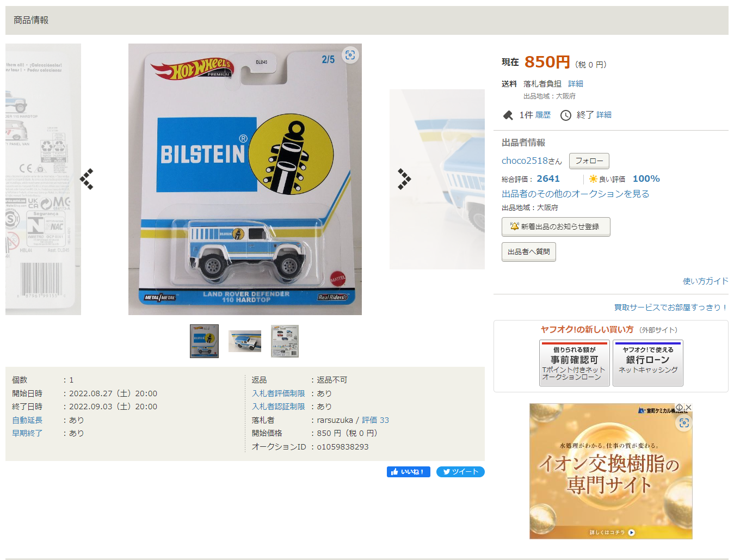Click the next image arrow on carousel
Screen dimensions: 734x560
(x=404, y=179)
